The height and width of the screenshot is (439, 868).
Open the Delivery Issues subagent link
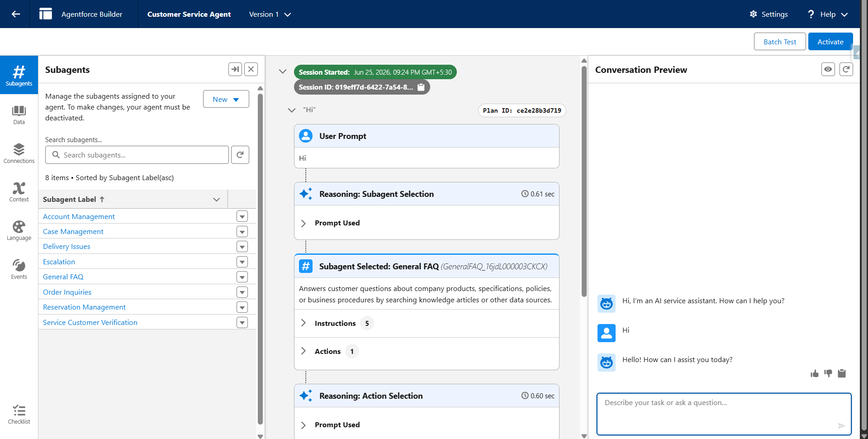[x=66, y=246]
